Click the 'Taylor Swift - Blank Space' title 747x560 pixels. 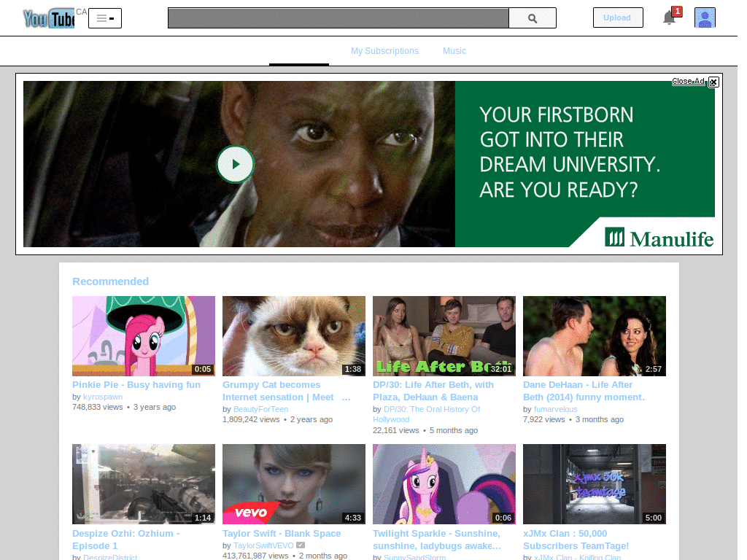coord(282,534)
